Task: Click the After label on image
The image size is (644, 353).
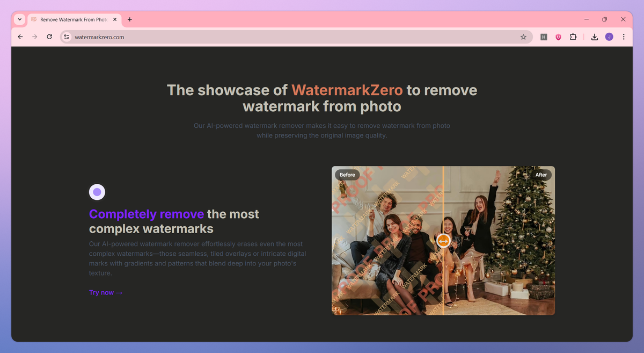Action: [x=541, y=175]
